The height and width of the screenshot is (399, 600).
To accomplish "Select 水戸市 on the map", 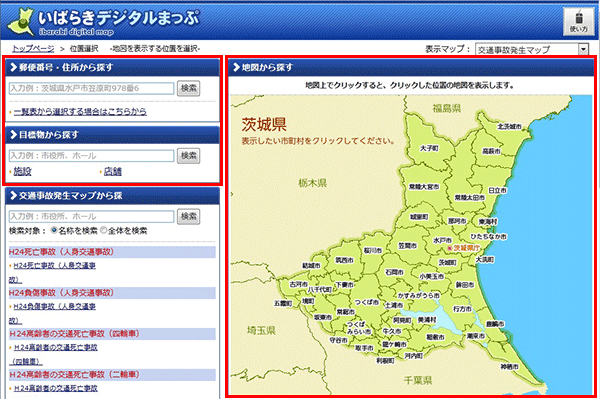I will pyautogui.click(x=442, y=240).
